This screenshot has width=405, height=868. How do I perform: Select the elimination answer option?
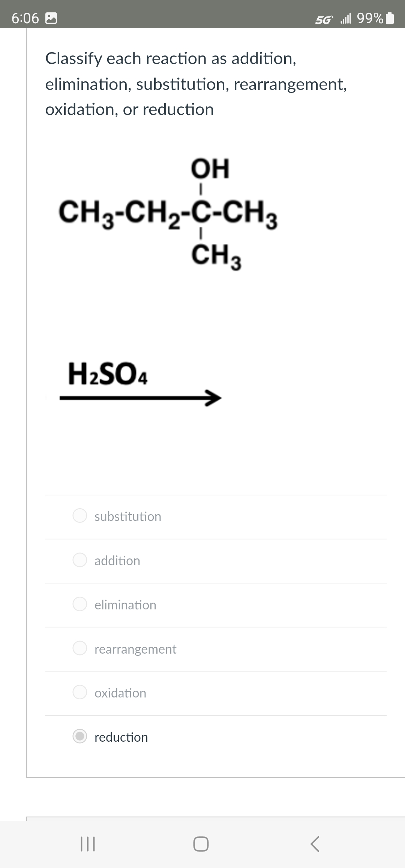click(80, 605)
